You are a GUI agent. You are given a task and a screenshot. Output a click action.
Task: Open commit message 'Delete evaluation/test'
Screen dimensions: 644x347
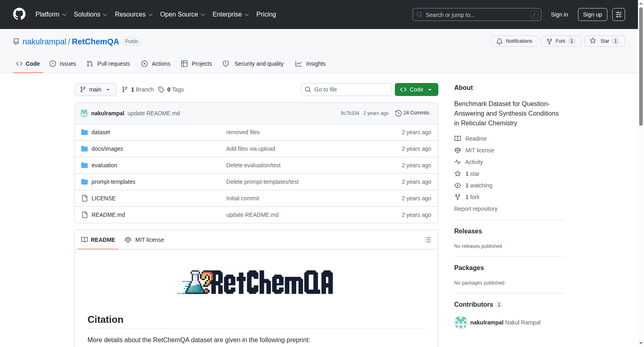(x=253, y=165)
